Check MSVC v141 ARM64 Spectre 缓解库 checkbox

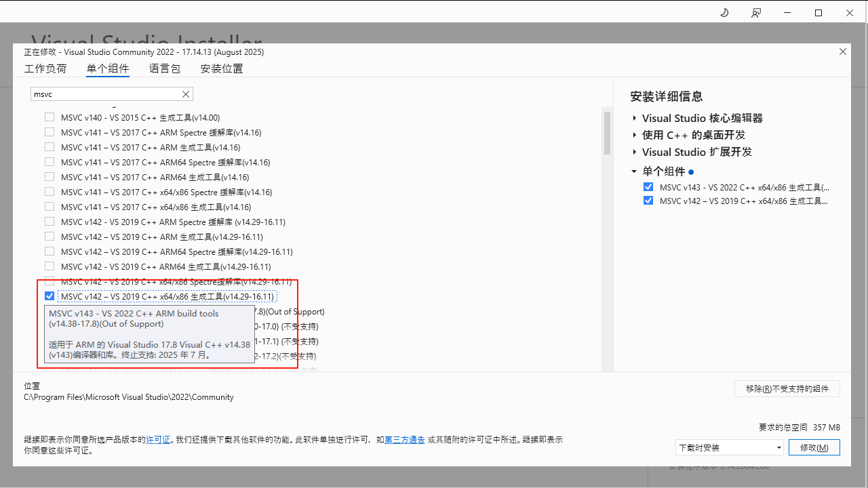pyautogui.click(x=50, y=162)
